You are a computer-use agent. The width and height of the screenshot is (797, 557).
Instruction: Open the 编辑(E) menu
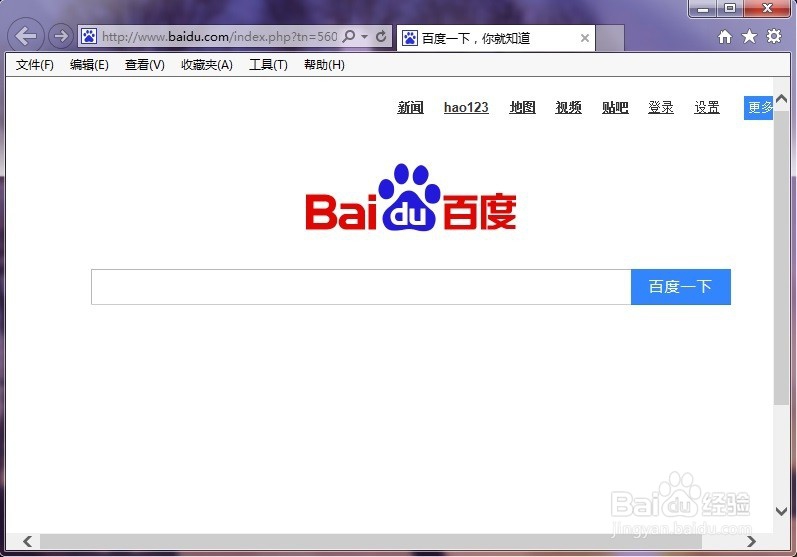point(89,65)
